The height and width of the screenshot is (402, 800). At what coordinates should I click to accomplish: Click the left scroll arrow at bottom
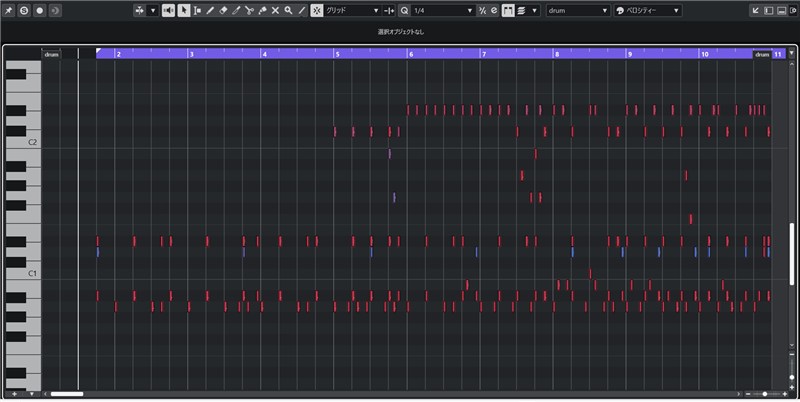tap(45, 394)
